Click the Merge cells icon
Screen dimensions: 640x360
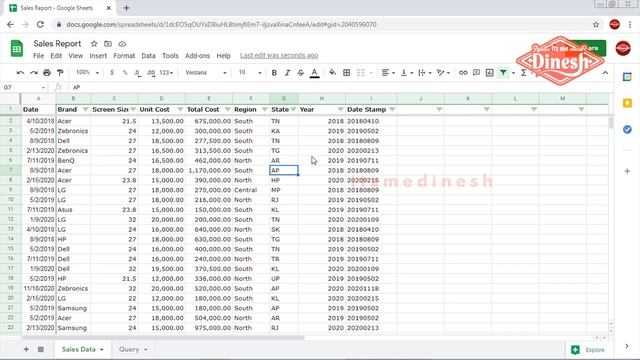[x=361, y=73]
